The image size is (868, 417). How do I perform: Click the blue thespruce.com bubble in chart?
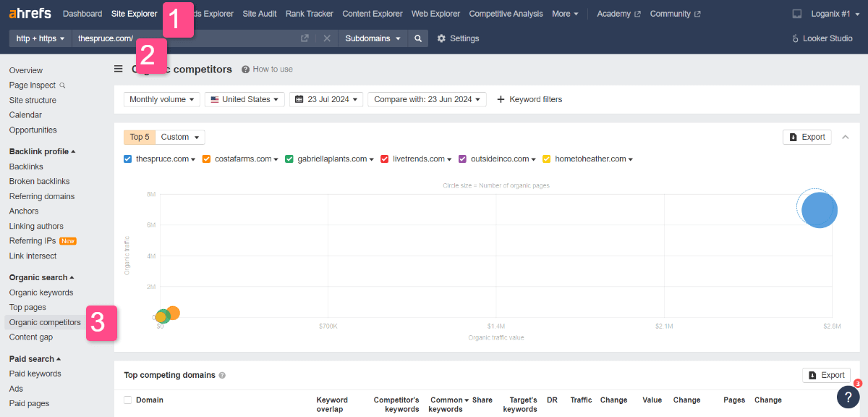pos(819,210)
